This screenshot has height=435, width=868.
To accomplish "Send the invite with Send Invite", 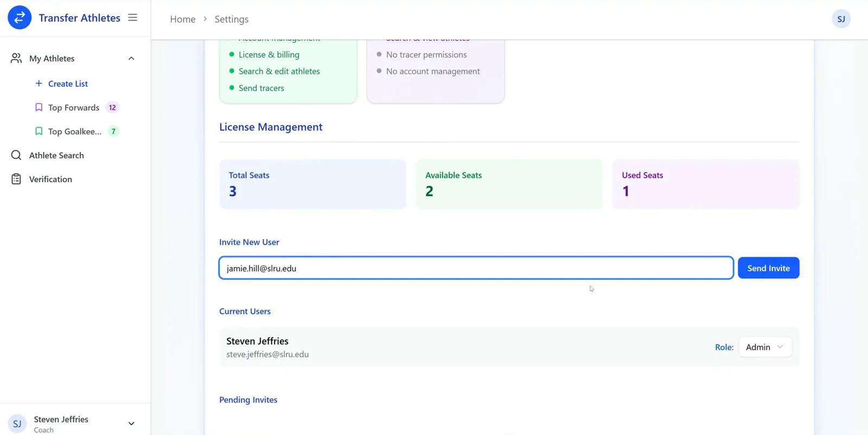I will pyautogui.click(x=768, y=268).
